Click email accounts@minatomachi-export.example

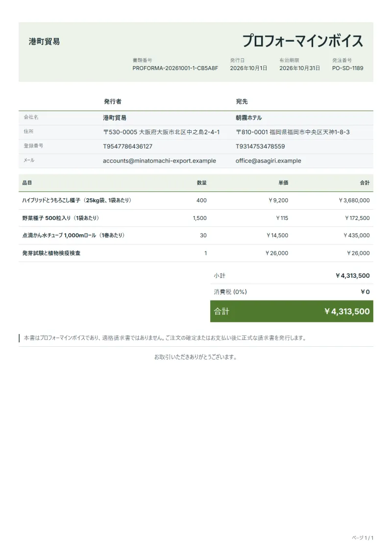tap(159, 161)
